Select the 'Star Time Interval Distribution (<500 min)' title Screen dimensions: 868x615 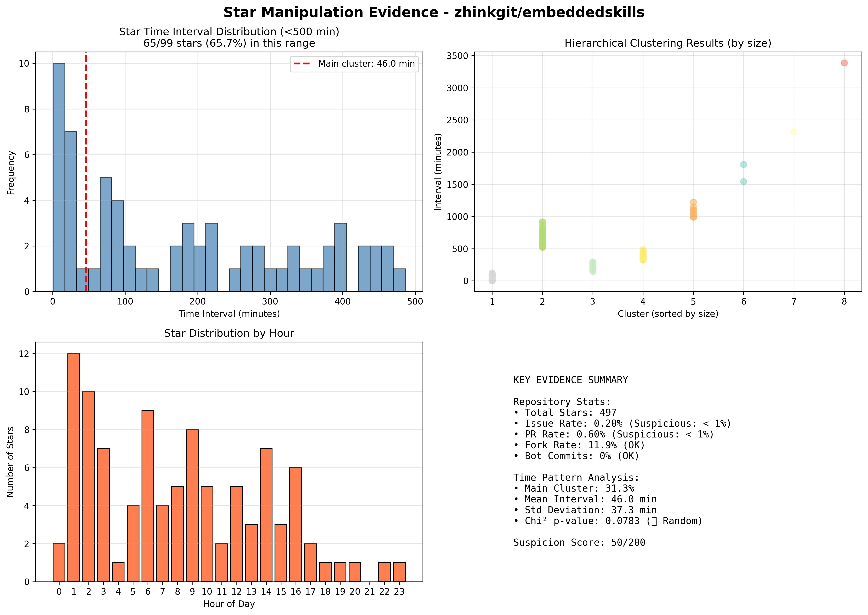tap(229, 31)
